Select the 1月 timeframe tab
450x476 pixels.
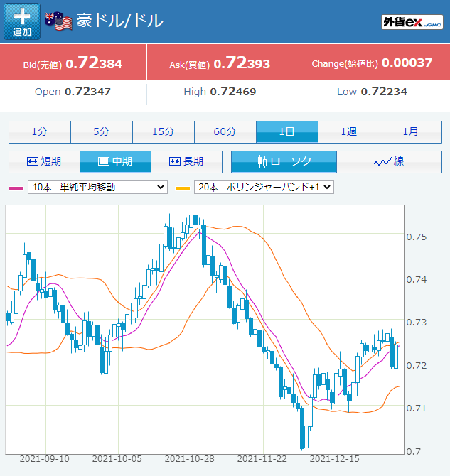pyautogui.click(x=411, y=131)
